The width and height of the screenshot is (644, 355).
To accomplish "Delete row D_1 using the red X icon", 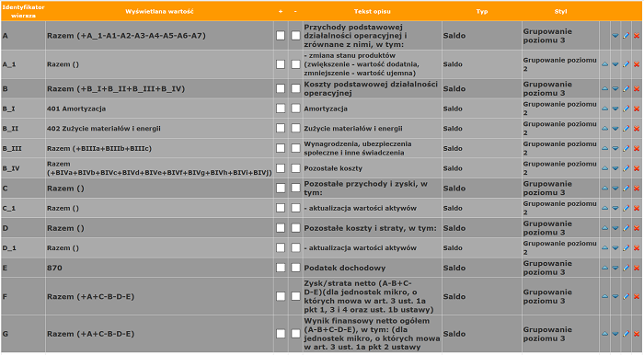I will [x=637, y=248].
